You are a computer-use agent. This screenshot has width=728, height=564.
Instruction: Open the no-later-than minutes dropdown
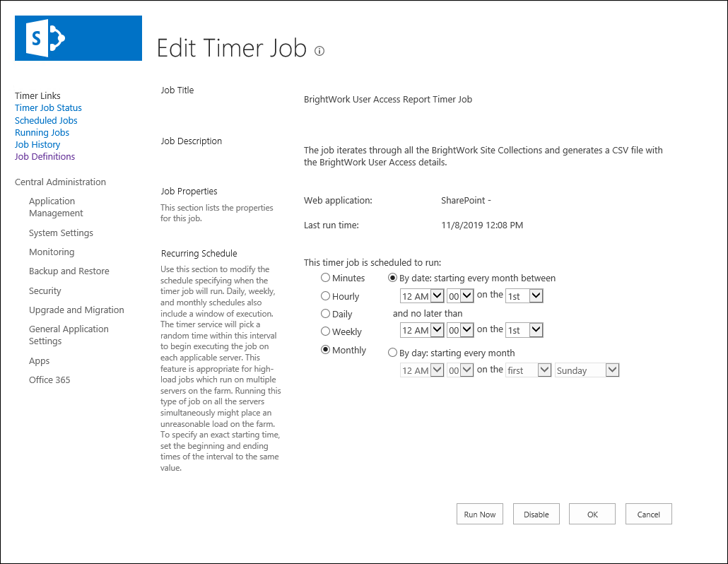coord(460,330)
